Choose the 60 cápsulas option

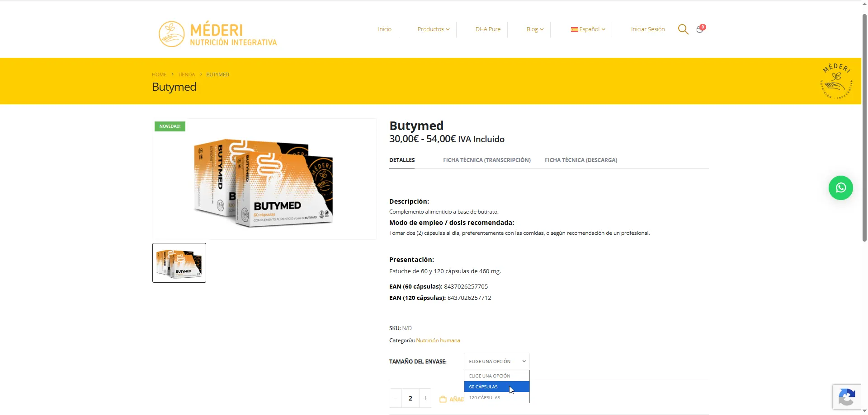pyautogui.click(x=496, y=387)
